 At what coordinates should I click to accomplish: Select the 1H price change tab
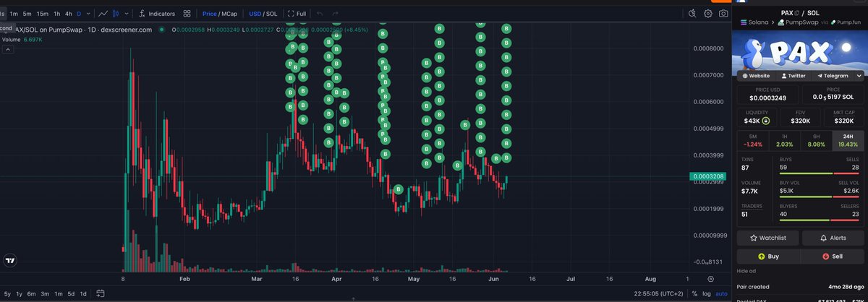point(785,140)
